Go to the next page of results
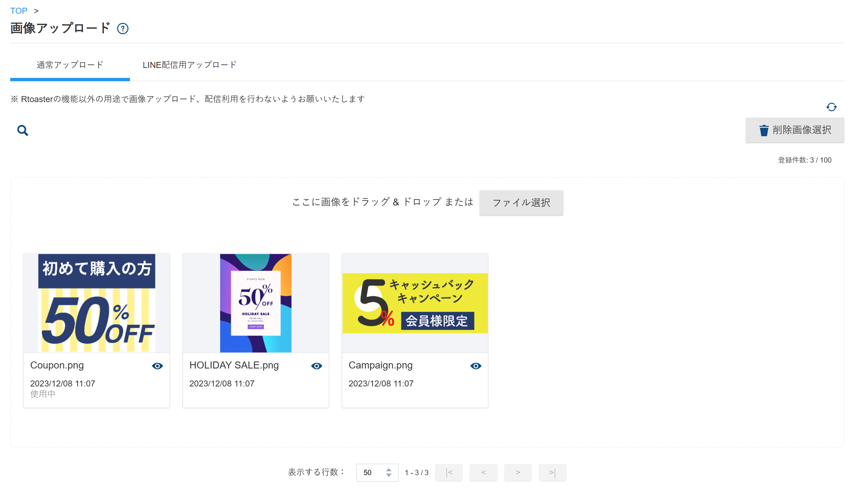This screenshot has height=504, width=857. click(518, 472)
